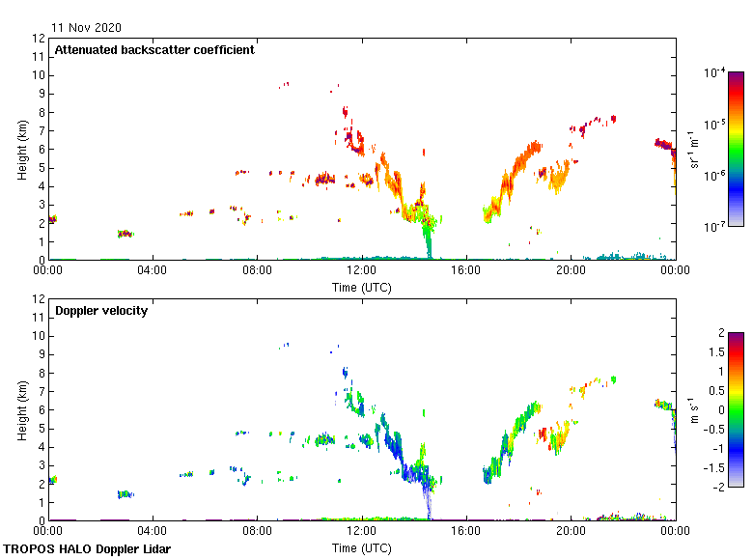Screen dimensions: 753x560
Task: Select the Attenuated backscatter coefficient panel title
Action: (x=154, y=50)
